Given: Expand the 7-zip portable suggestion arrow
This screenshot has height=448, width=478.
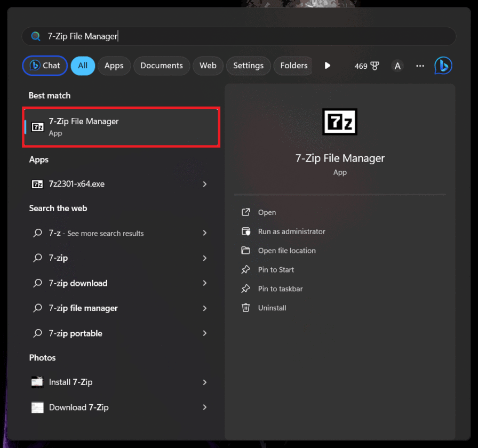Looking at the screenshot, I should pos(204,333).
